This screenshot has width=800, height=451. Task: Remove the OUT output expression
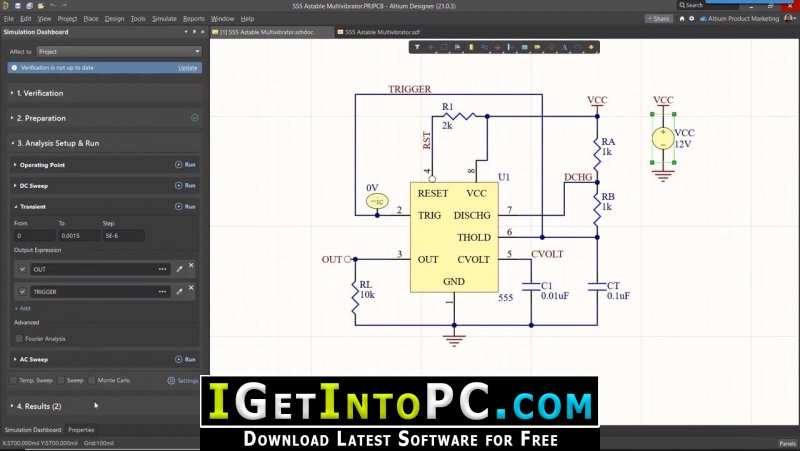tap(191, 265)
